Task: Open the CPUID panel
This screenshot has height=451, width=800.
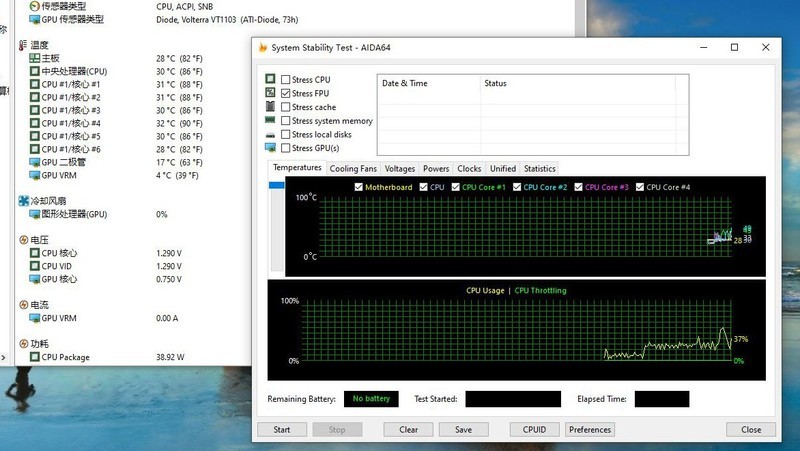Action: (534, 430)
